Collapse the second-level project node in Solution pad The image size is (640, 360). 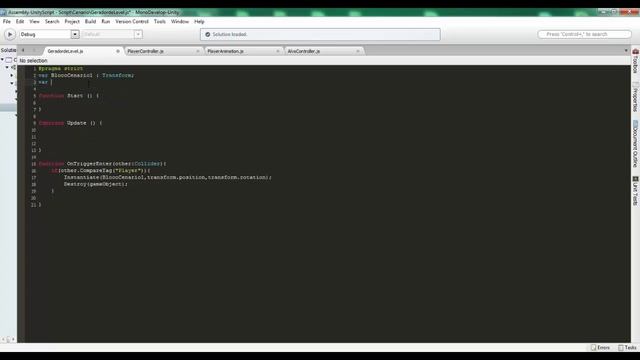7,67
